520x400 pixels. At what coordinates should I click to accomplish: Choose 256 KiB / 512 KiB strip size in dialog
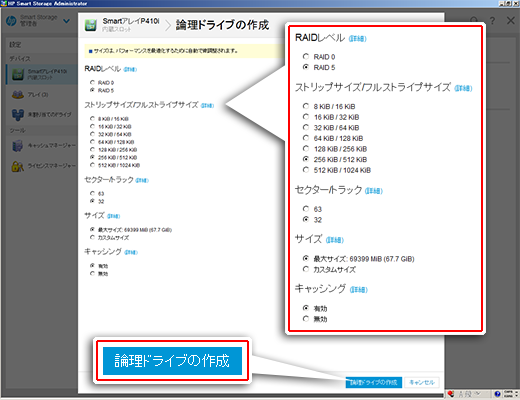click(92, 157)
